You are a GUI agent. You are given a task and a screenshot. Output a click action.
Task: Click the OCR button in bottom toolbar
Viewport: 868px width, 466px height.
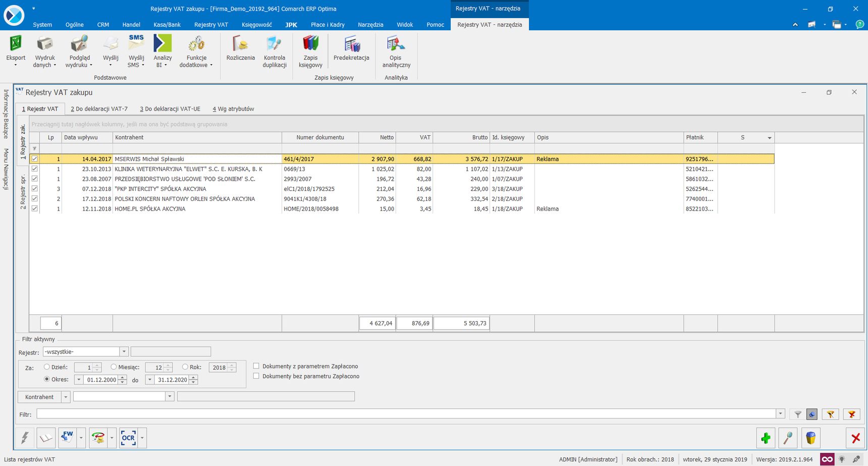tap(128, 438)
